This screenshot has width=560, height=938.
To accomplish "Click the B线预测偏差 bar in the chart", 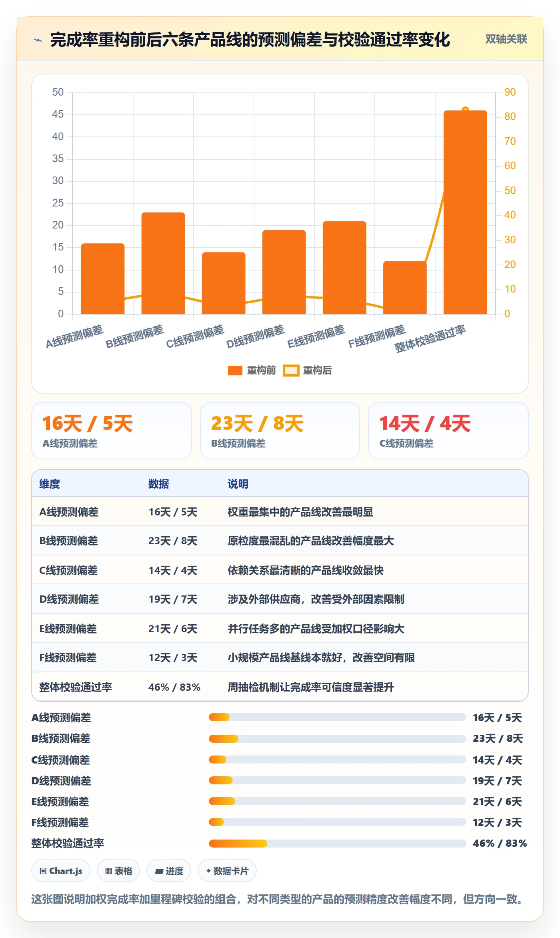I will coord(163,263).
